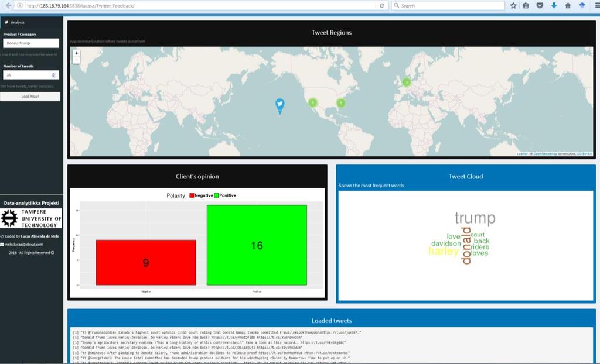Screen dimensions: 600x364
Task: Click the Number of tweets field
Action: tap(31, 75)
